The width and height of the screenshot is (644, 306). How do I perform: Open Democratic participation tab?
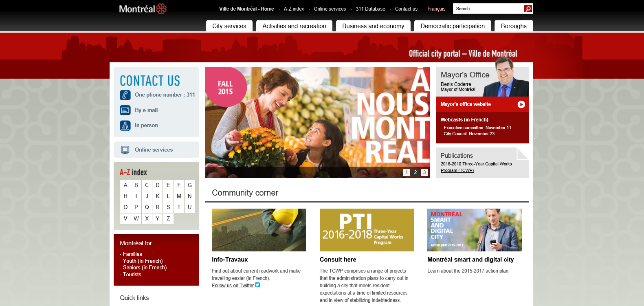pyautogui.click(x=453, y=26)
